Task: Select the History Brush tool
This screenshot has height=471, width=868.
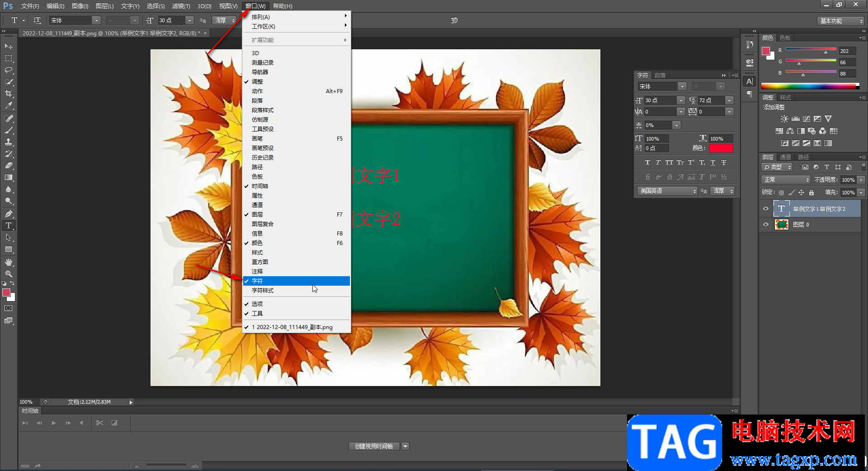Action: click(x=9, y=154)
